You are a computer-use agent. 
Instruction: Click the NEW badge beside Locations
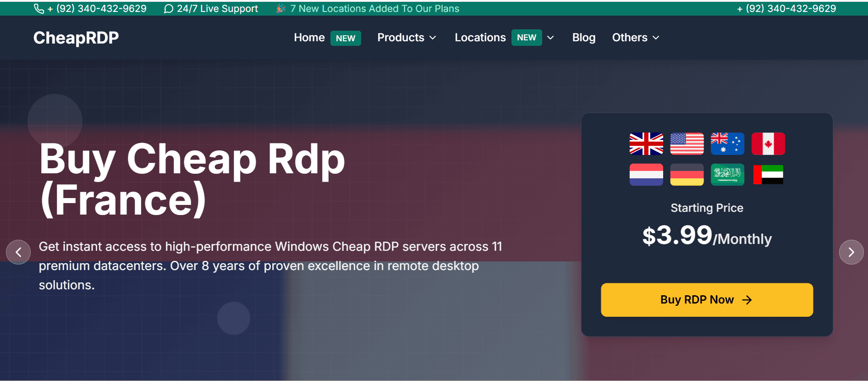click(527, 38)
